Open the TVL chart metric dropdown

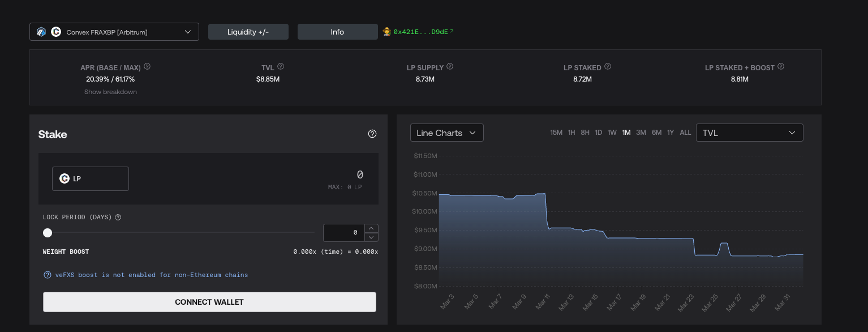coord(749,133)
